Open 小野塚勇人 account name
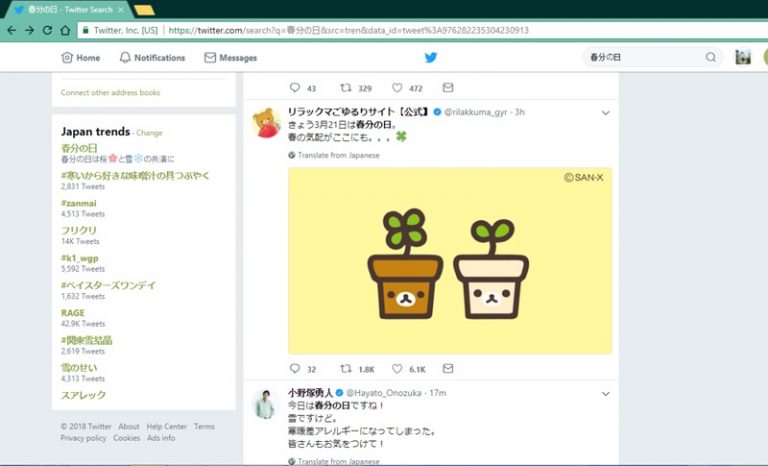The image size is (768, 466). tap(310, 392)
